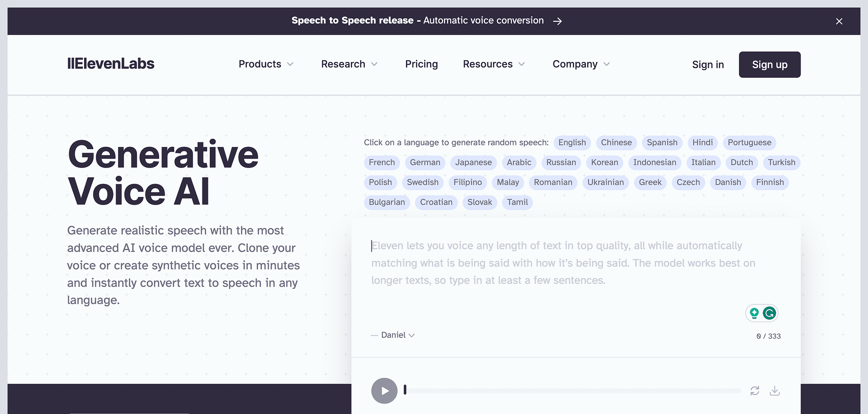
Task: Select the Korean language chip
Action: [604, 162]
